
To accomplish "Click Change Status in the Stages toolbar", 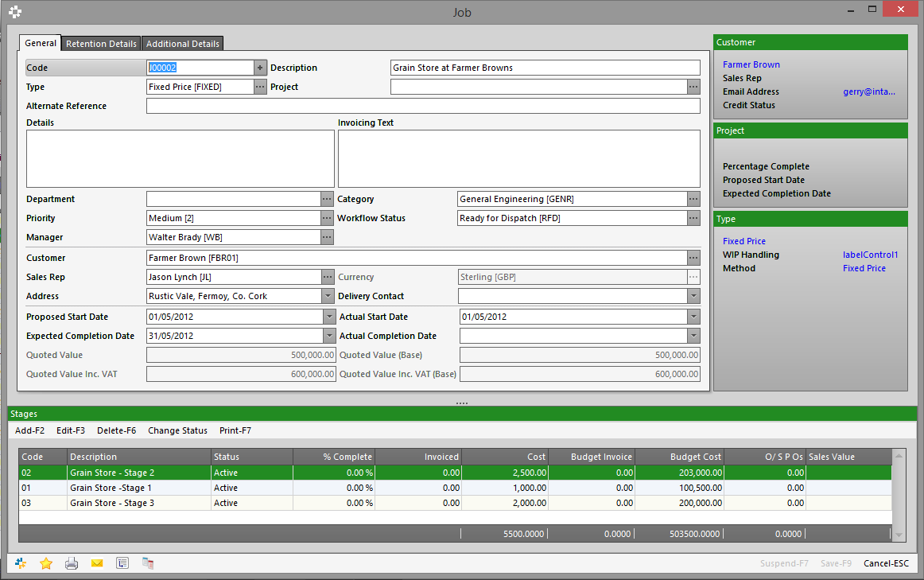I will click(x=177, y=430).
